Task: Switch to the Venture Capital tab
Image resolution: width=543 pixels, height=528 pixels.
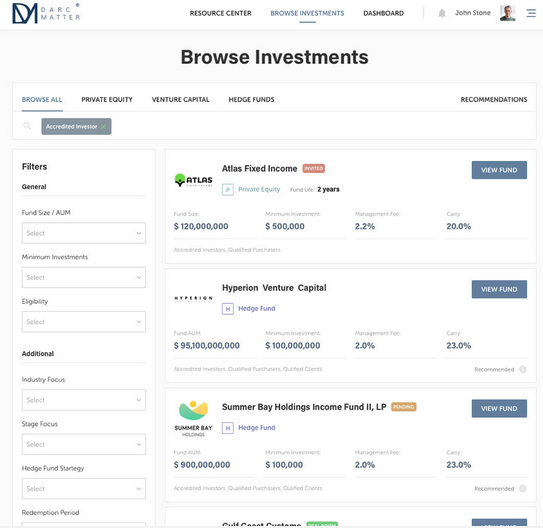Action: coord(180,100)
